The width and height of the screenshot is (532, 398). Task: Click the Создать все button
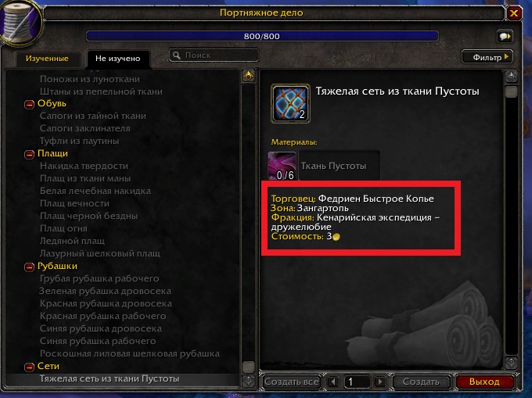[292, 382]
